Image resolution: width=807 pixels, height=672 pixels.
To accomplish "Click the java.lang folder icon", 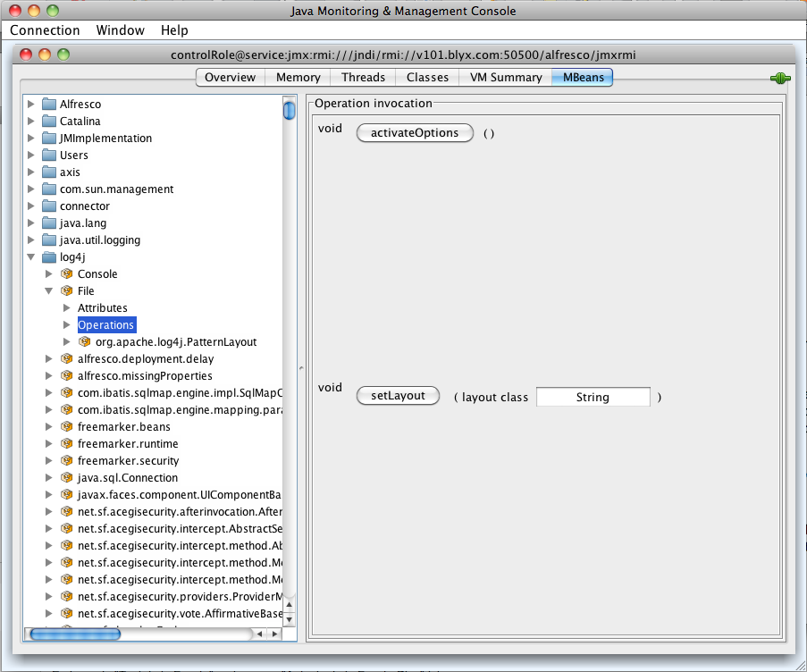I will coord(49,223).
